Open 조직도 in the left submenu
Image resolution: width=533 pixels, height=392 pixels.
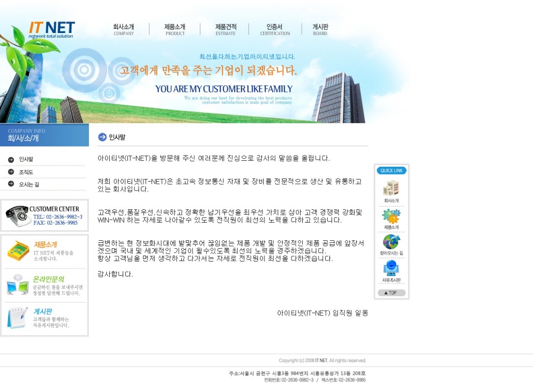[x=26, y=172]
